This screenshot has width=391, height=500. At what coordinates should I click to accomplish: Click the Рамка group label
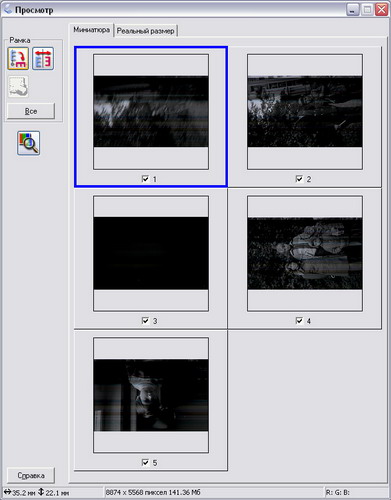click(x=20, y=40)
